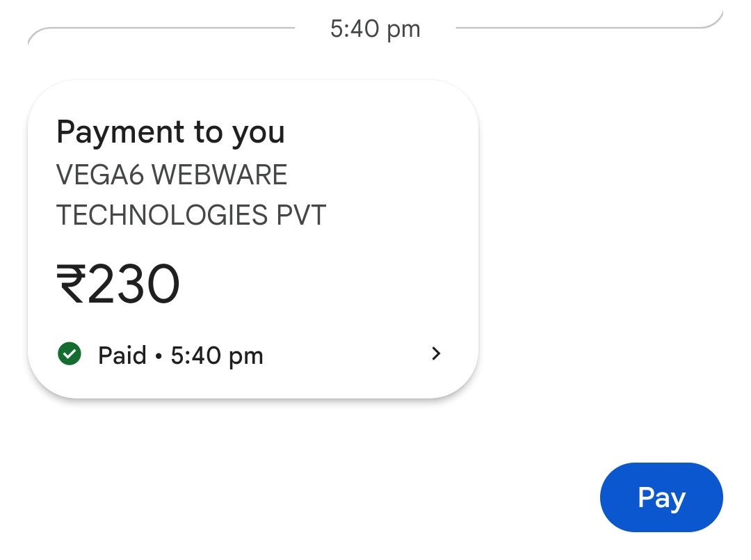Tap the word "WEBWARE" on the card
751x560 pixels.
click(x=219, y=175)
